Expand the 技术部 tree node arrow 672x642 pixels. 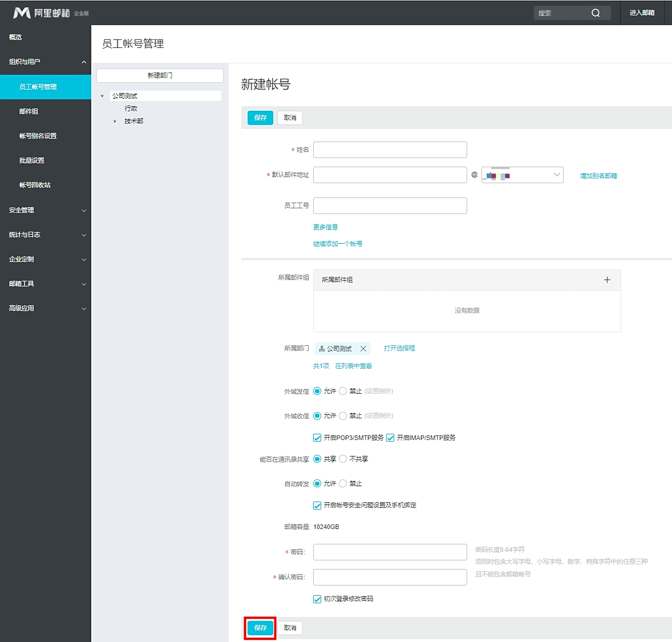[x=115, y=121]
